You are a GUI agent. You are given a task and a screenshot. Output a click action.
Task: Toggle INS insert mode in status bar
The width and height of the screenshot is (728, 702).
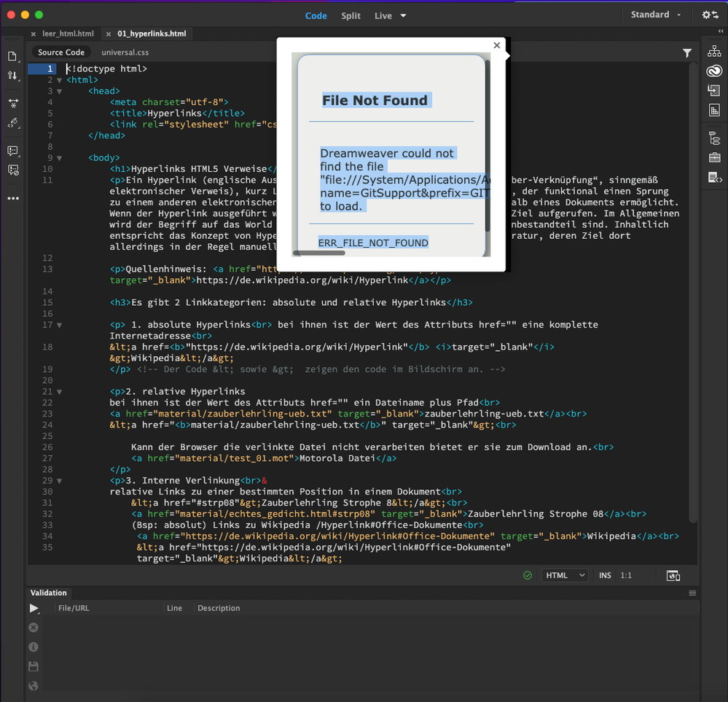tap(605, 575)
